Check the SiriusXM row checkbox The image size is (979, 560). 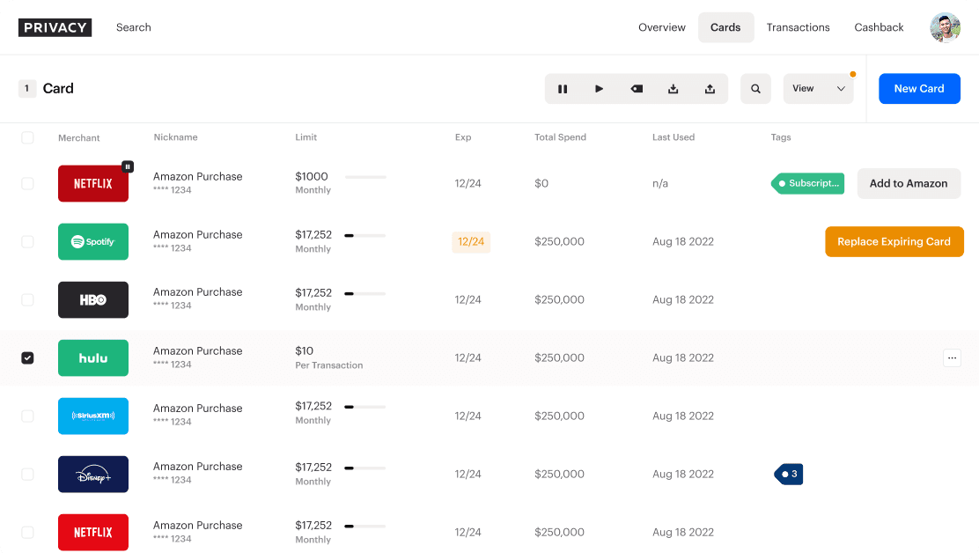[x=27, y=416]
